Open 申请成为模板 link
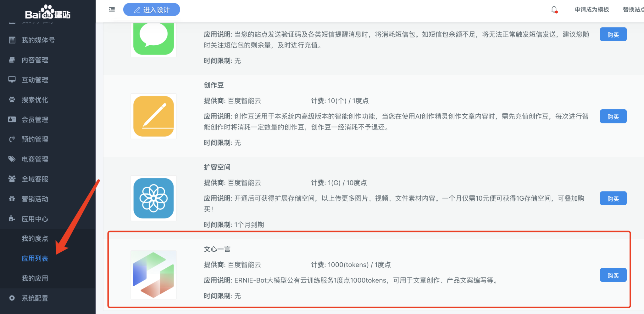This screenshot has width=644, height=314. pyautogui.click(x=591, y=9)
